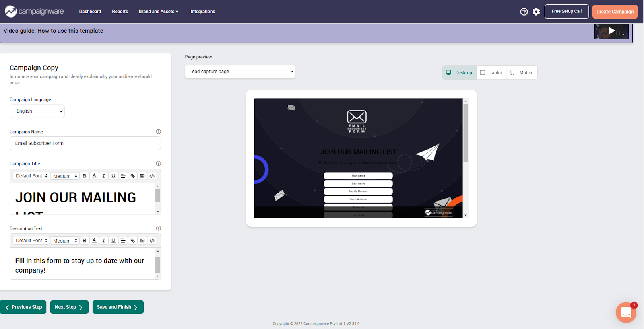Image resolution: width=644 pixels, height=329 pixels.
Task: Open the Lead capture page dropdown
Action: click(240, 72)
